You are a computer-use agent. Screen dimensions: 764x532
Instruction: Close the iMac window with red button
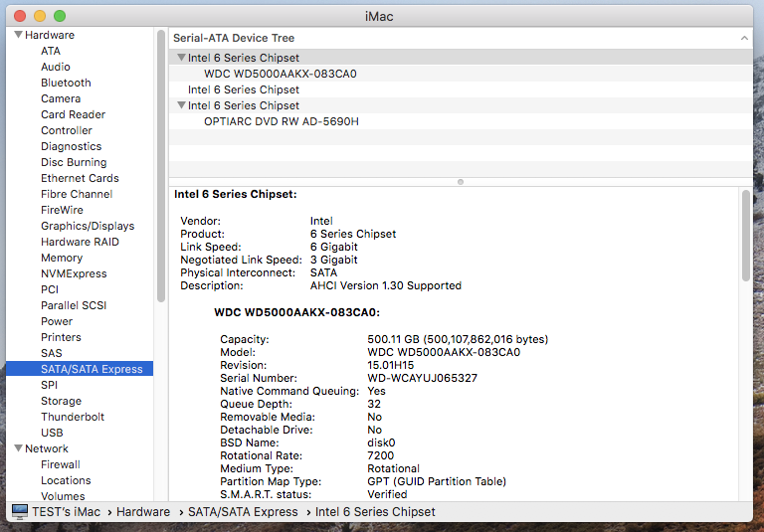(x=20, y=16)
